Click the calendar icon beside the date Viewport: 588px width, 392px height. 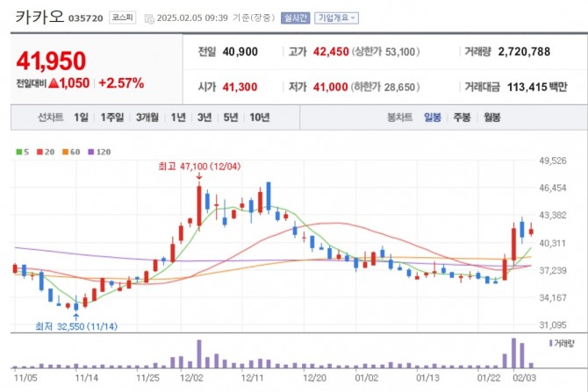point(149,18)
